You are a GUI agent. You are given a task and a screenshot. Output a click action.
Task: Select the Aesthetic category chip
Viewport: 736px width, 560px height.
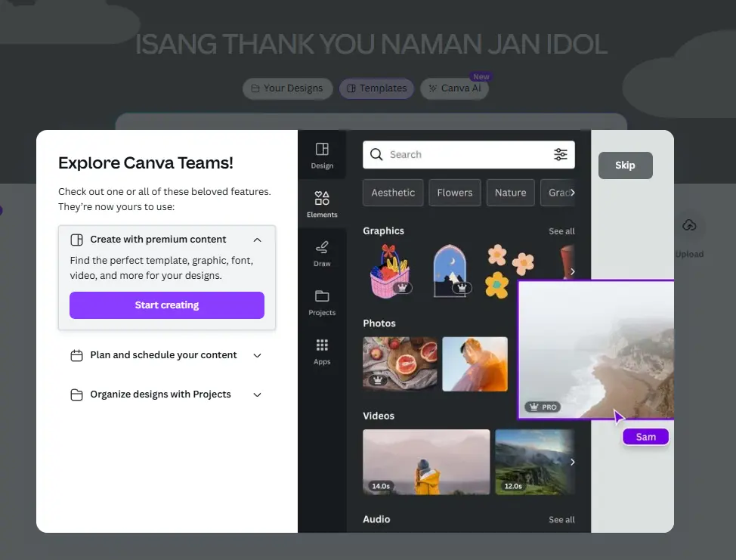coord(393,193)
